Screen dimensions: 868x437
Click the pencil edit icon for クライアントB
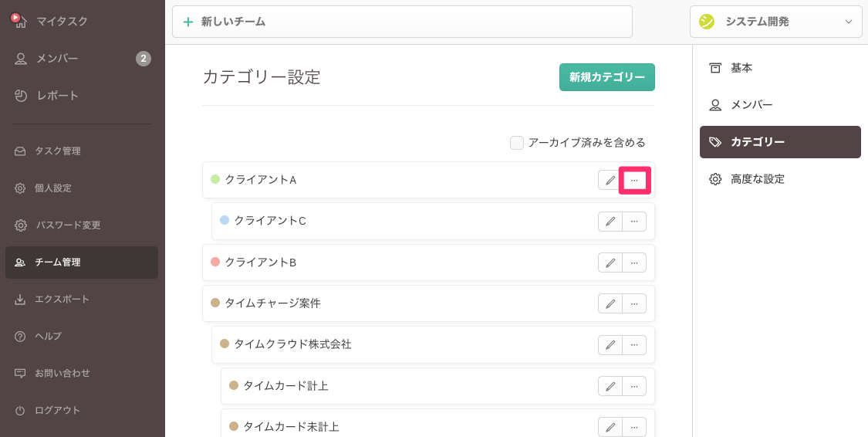(x=610, y=263)
